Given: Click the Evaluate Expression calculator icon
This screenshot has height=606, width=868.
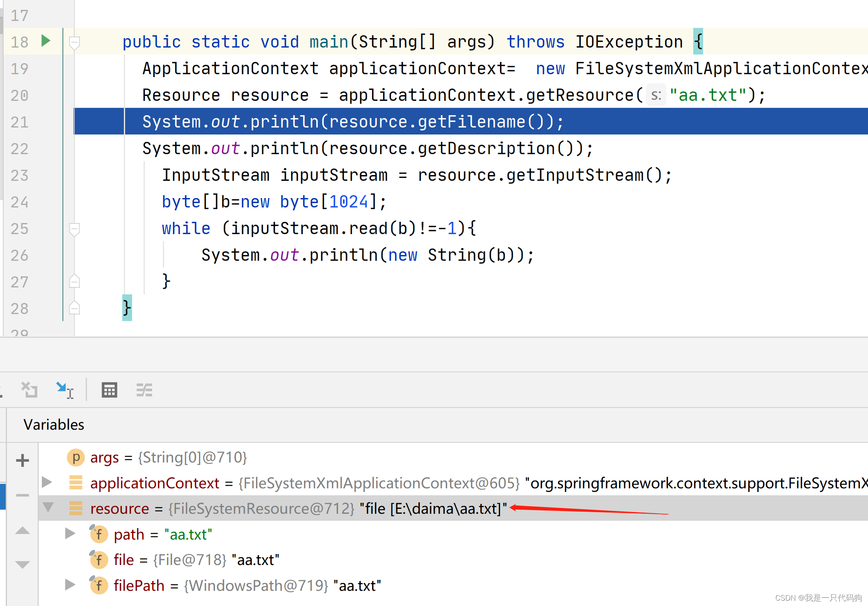Looking at the screenshot, I should (x=109, y=390).
